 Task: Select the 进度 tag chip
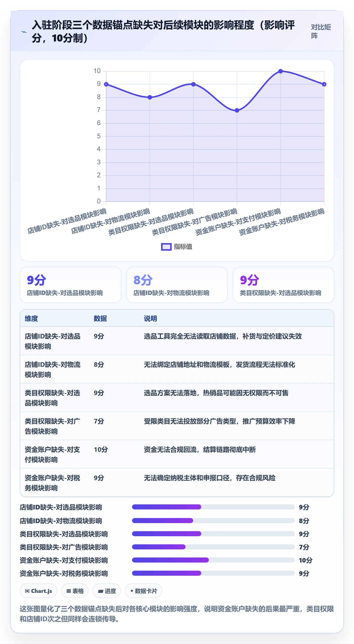coord(107,591)
